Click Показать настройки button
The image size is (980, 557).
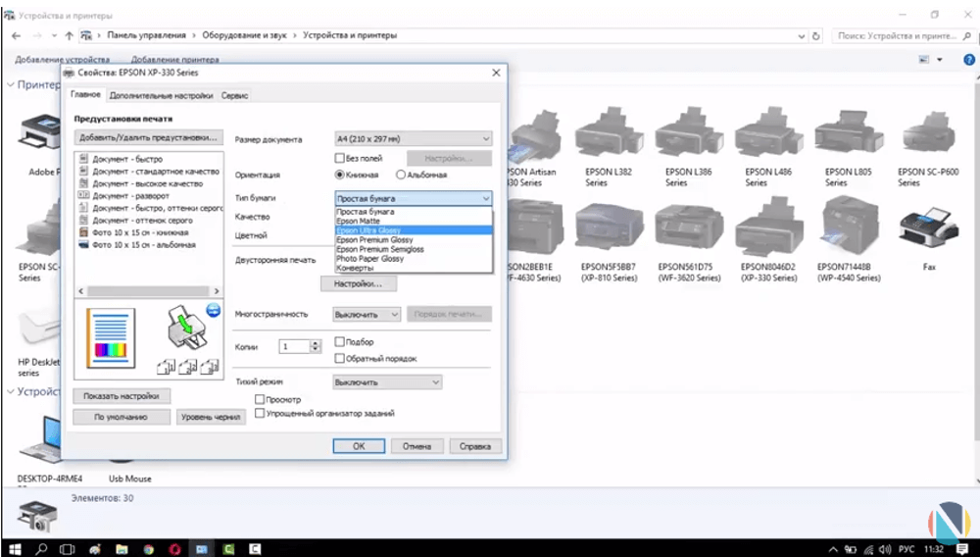(122, 396)
